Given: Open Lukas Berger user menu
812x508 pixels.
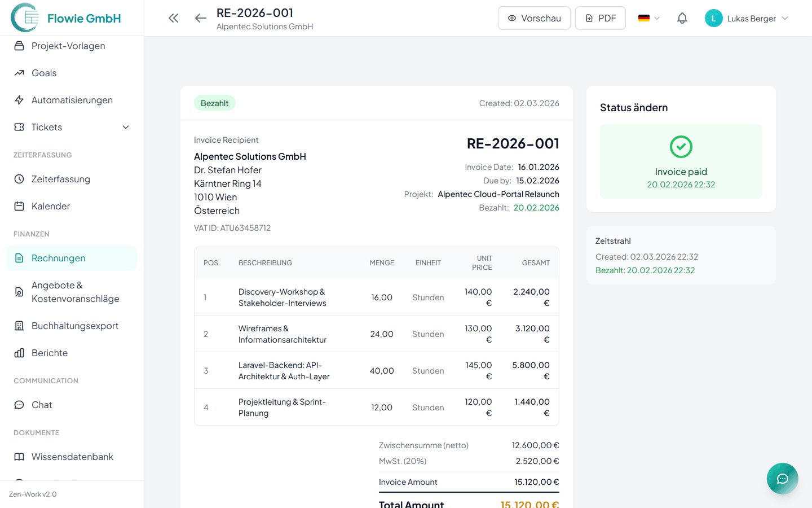Looking at the screenshot, I should (x=746, y=18).
